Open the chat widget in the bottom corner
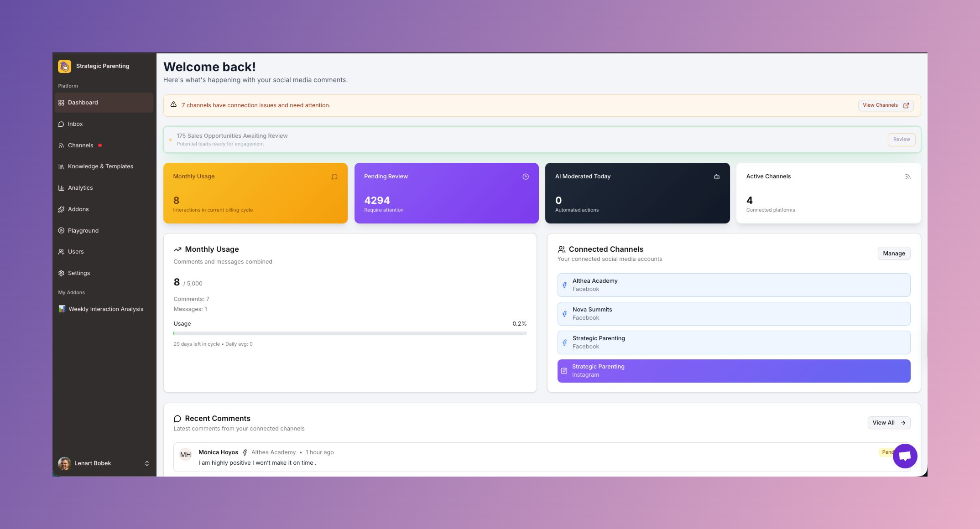This screenshot has height=529, width=980. coord(905,456)
